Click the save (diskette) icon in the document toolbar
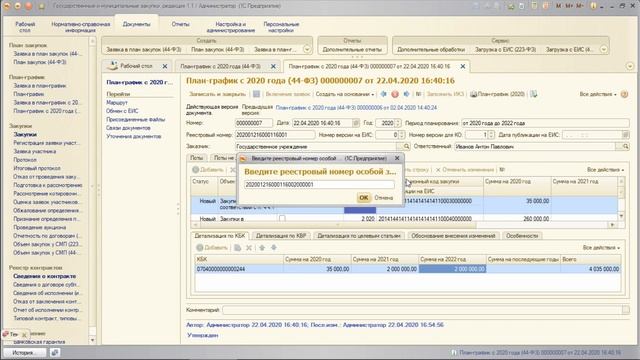This screenshot has width=640, height=360. click(256, 94)
